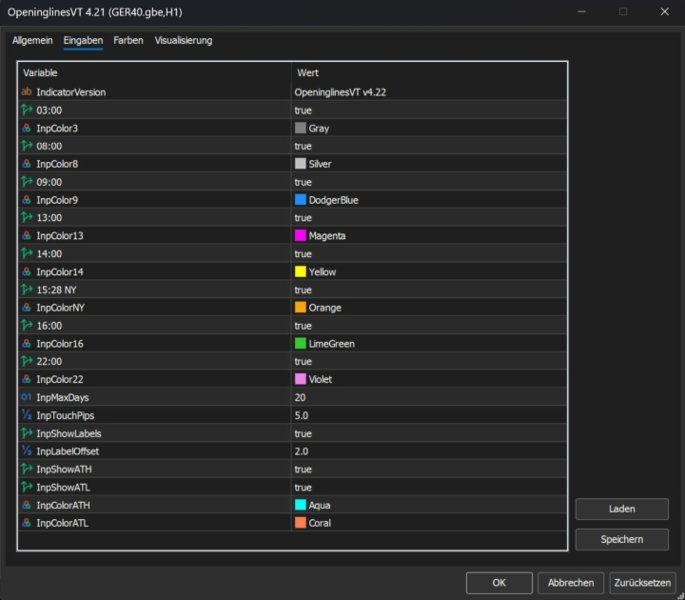685x600 pixels.
Task: Click the boolean icon next to InpShowATH
Action: [x=26, y=469]
